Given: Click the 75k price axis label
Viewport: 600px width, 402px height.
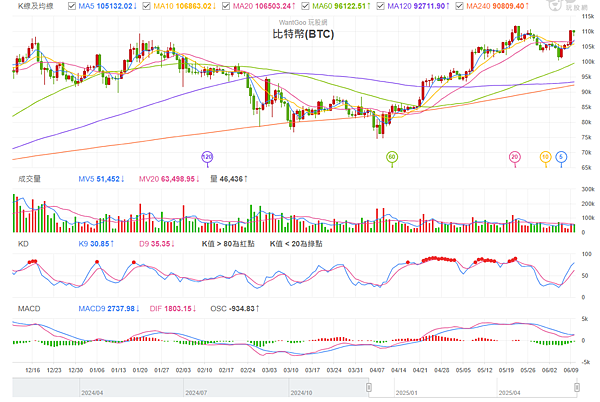Looking at the screenshot, I should pos(587,137).
